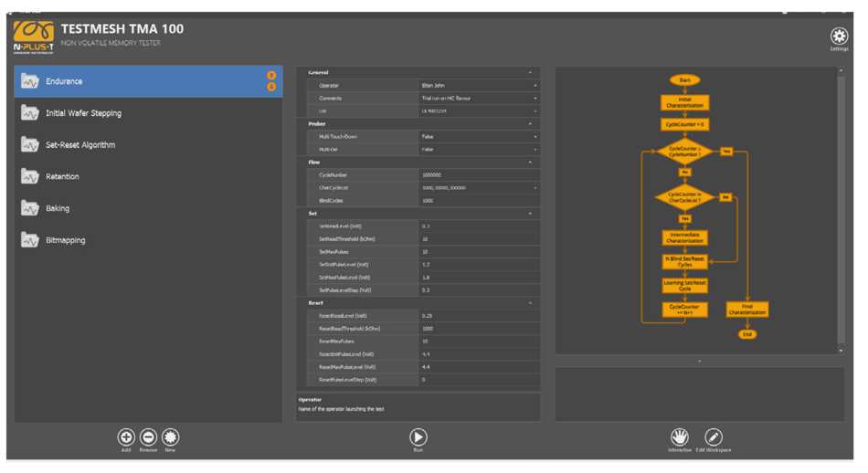This screenshot has height=473, width=868.
Task: Click the Initial Characterization flowchart block
Action: coord(684,102)
